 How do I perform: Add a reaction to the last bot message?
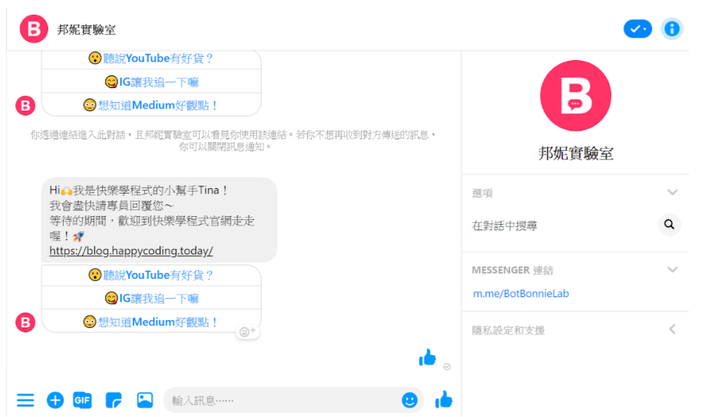[x=248, y=331]
